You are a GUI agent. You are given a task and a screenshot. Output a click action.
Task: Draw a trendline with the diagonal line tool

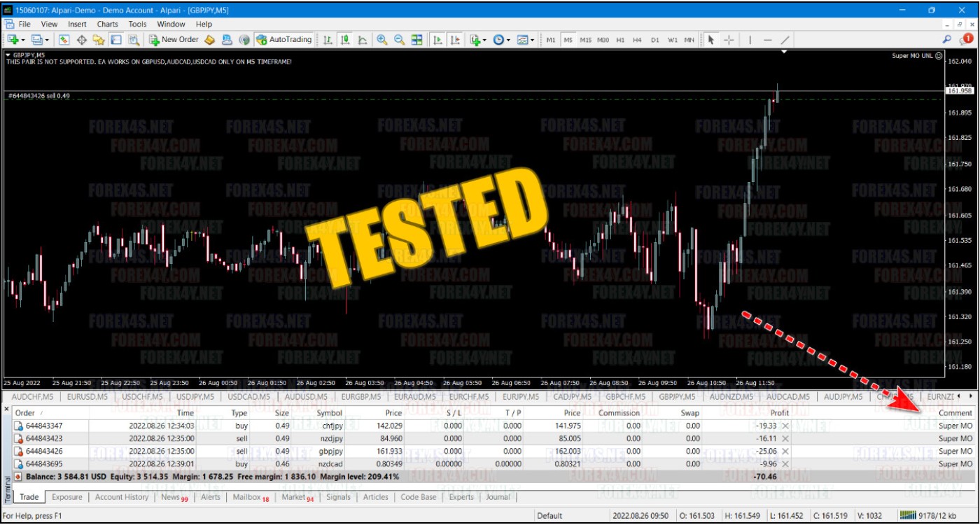785,40
